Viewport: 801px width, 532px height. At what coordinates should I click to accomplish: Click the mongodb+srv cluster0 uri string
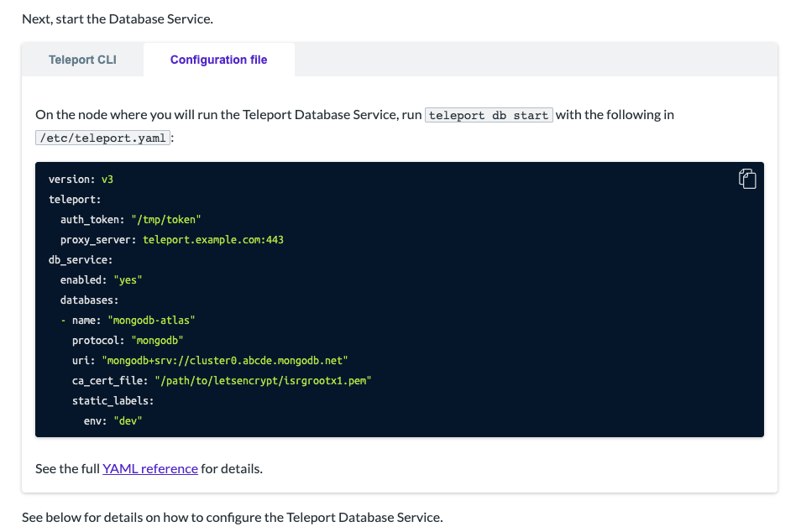pos(225,361)
